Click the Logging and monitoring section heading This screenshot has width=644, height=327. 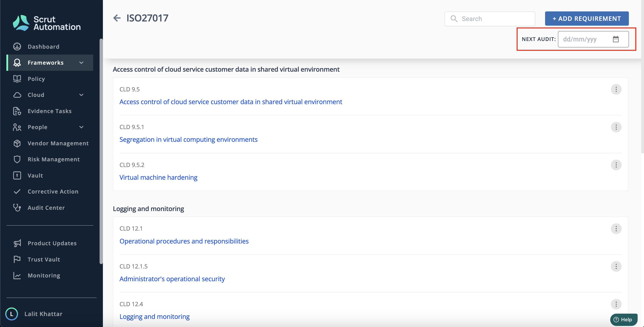pos(148,209)
